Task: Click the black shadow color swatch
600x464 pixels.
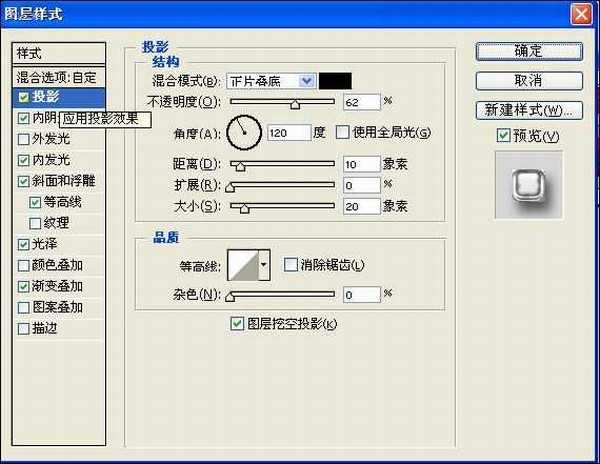Action: click(x=336, y=81)
